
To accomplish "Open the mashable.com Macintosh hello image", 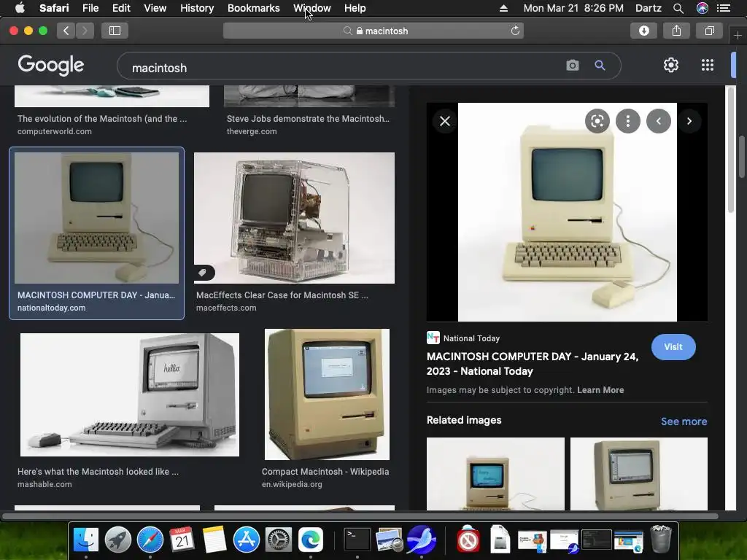I will tap(130, 394).
